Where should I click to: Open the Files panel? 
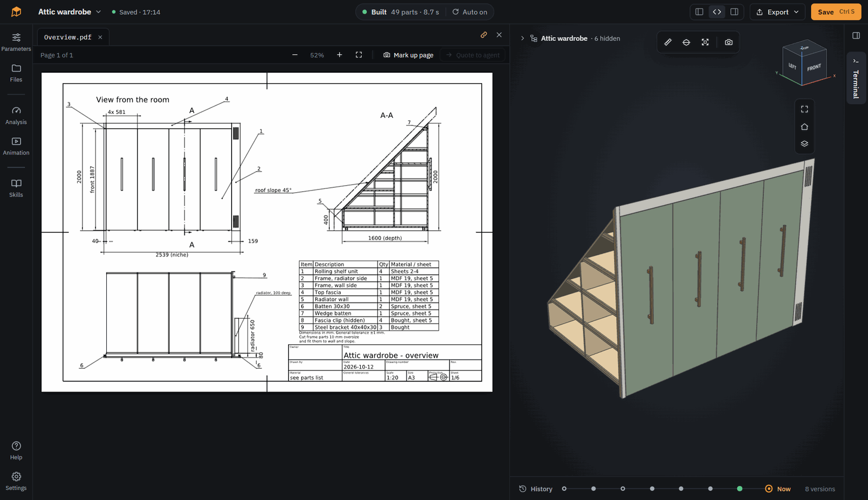(16, 73)
